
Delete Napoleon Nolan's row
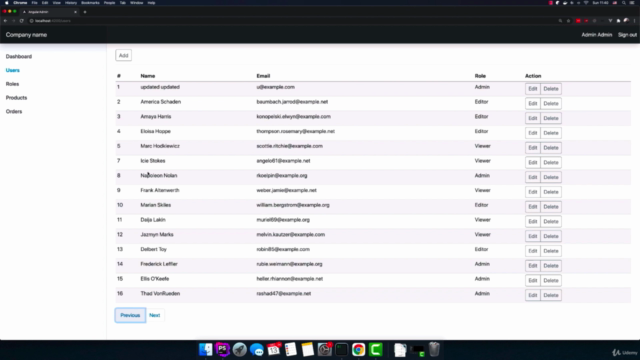[x=551, y=177]
